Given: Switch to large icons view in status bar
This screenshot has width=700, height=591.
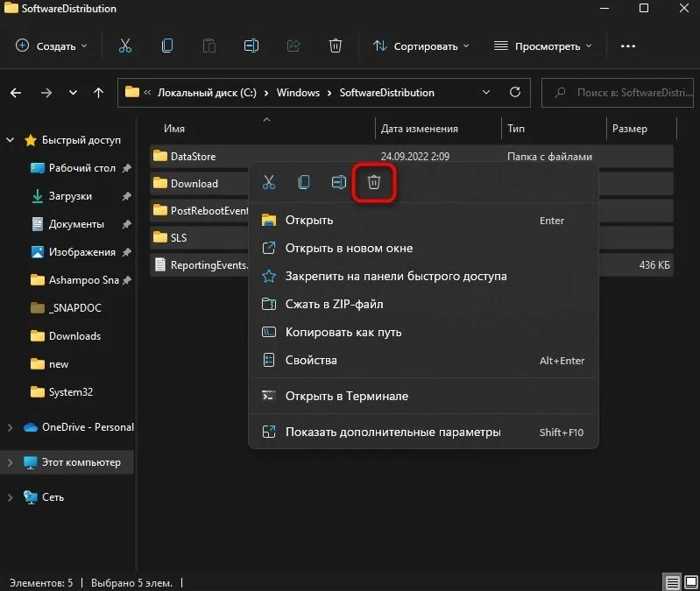Looking at the screenshot, I should [691, 581].
